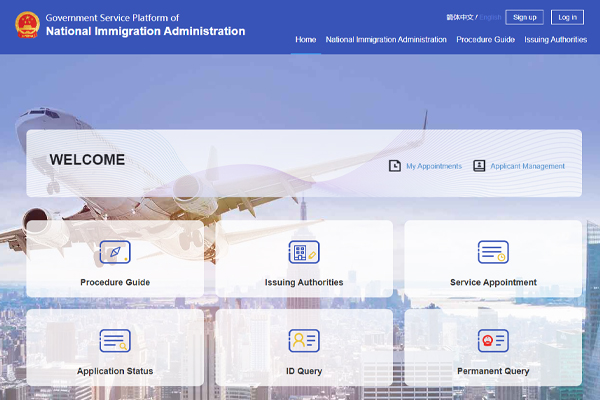
Task: Click the National Immigration Administration site title
Action: tap(145, 31)
